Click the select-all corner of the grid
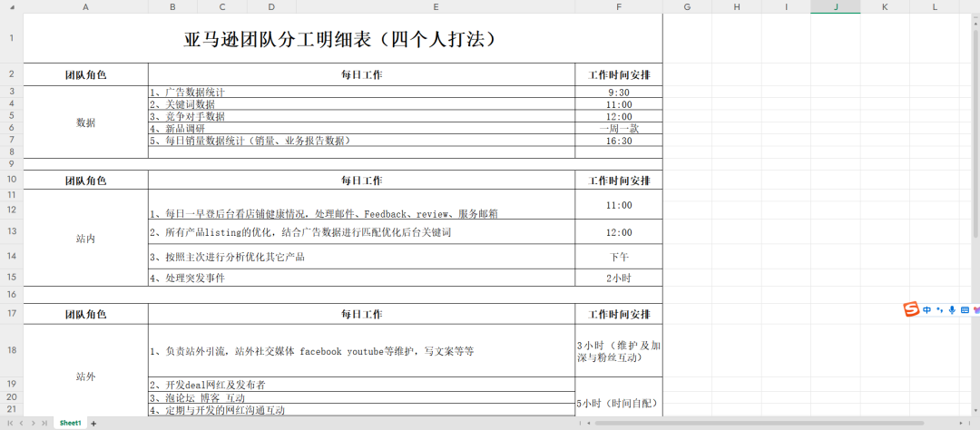 11,6
